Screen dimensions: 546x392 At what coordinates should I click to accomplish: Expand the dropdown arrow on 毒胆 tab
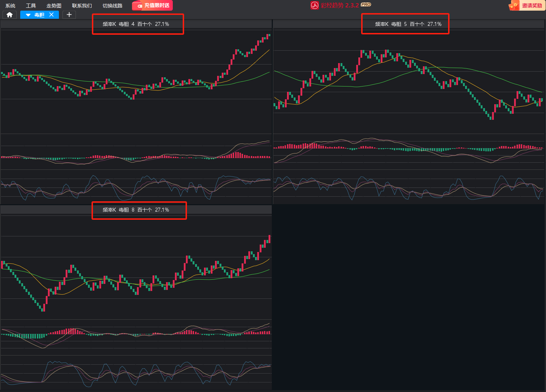[x=28, y=15]
